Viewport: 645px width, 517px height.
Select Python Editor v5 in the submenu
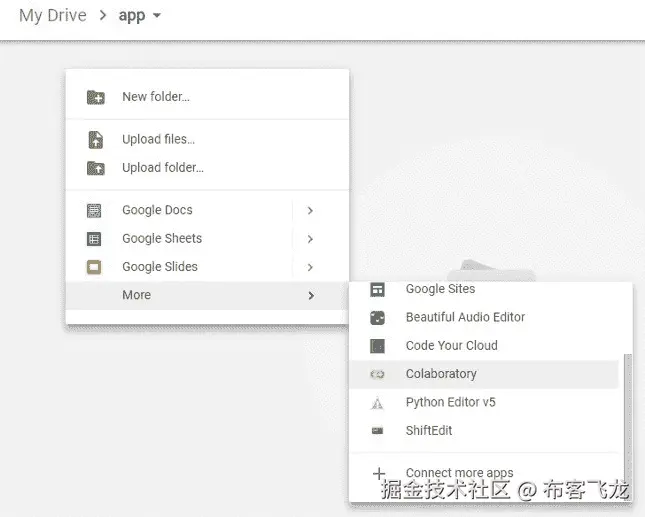pyautogui.click(x=484, y=403)
